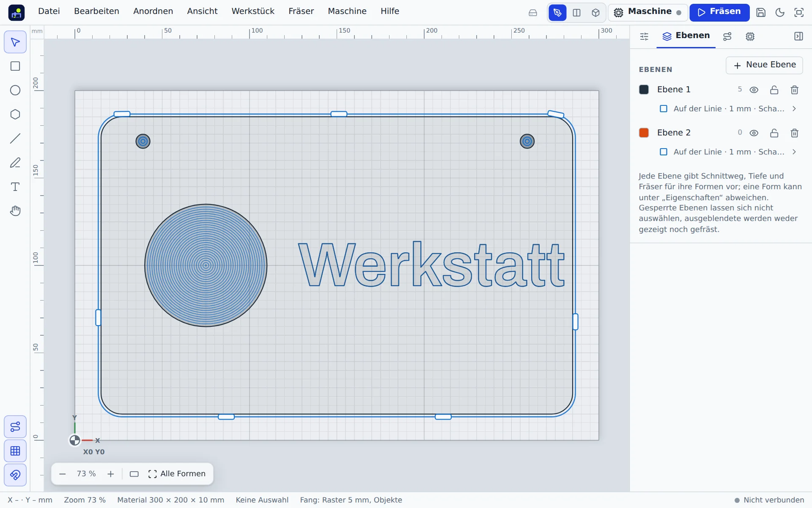Screen dimensions: 812x508
Task: Toggle the grid display button
Action: (x=15, y=451)
